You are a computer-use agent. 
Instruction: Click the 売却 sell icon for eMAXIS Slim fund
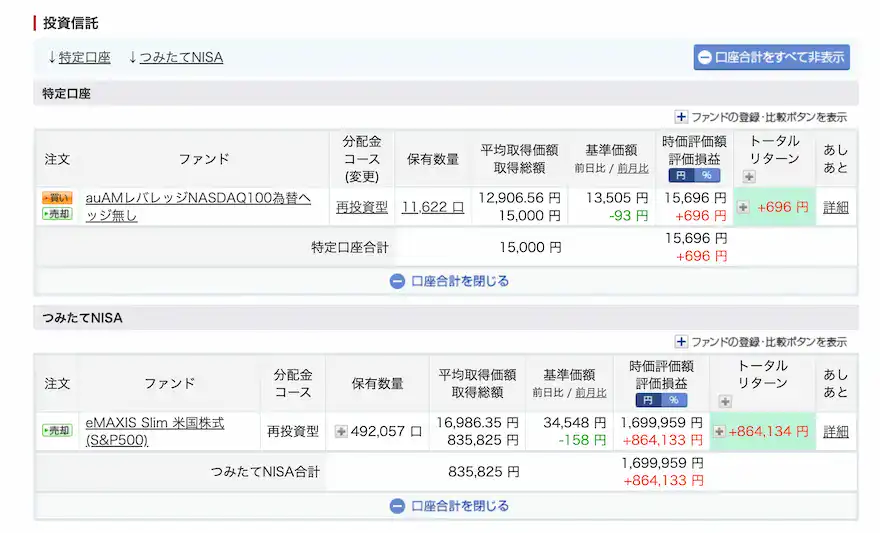point(57,431)
